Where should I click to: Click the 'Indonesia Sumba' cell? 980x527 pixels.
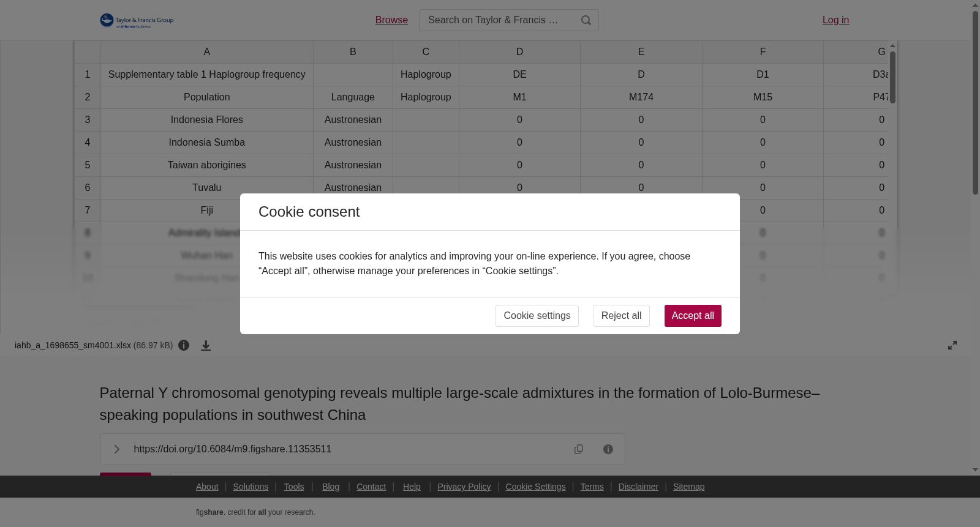207,143
